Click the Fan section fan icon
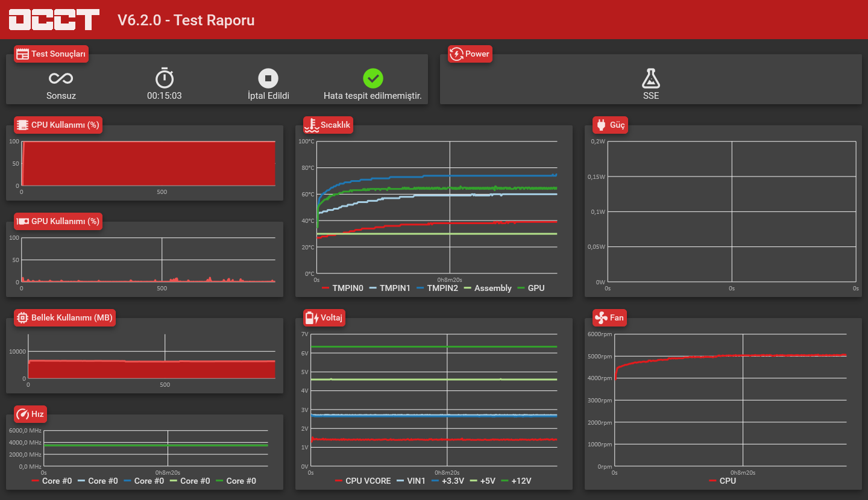Image resolution: width=868 pixels, height=500 pixels. coord(601,318)
